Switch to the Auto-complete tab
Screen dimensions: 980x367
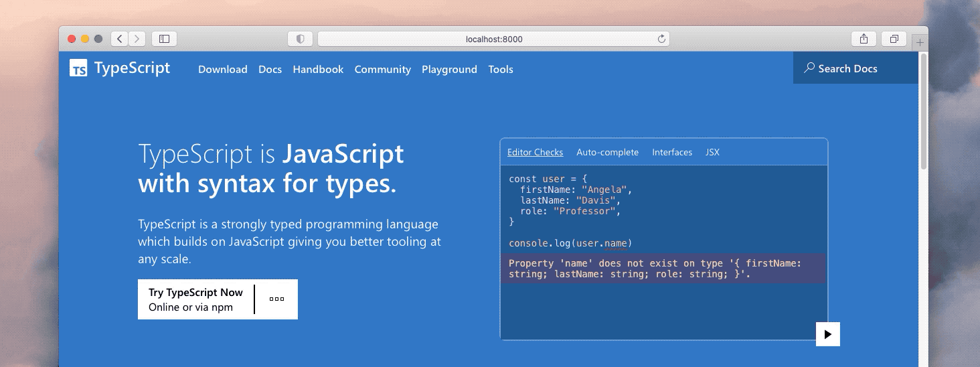pyautogui.click(x=608, y=152)
